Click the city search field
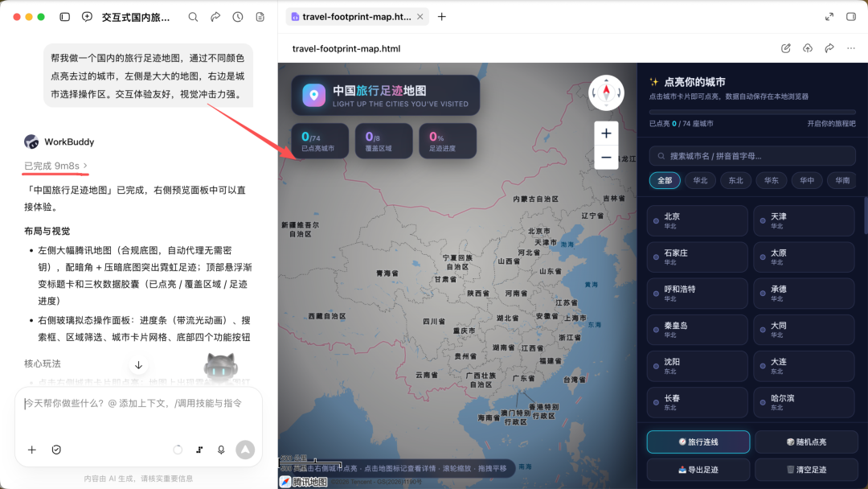 point(752,155)
